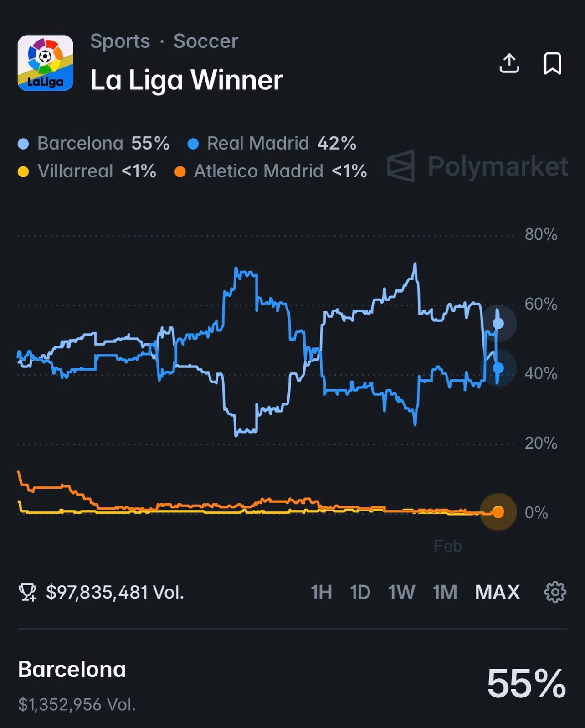Click the Villarreal yellow legend dot
The image size is (585, 728).
point(23,172)
